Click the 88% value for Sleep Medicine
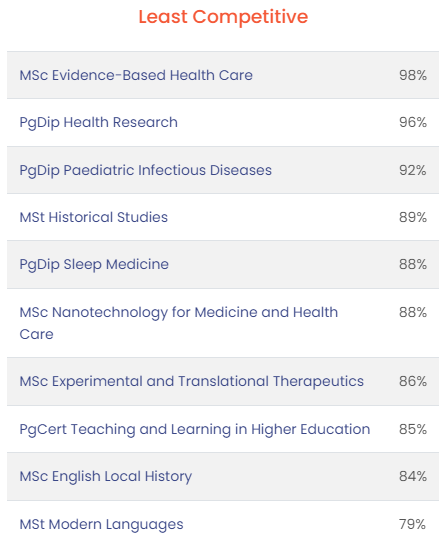The width and height of the screenshot is (445, 540). 413,264
